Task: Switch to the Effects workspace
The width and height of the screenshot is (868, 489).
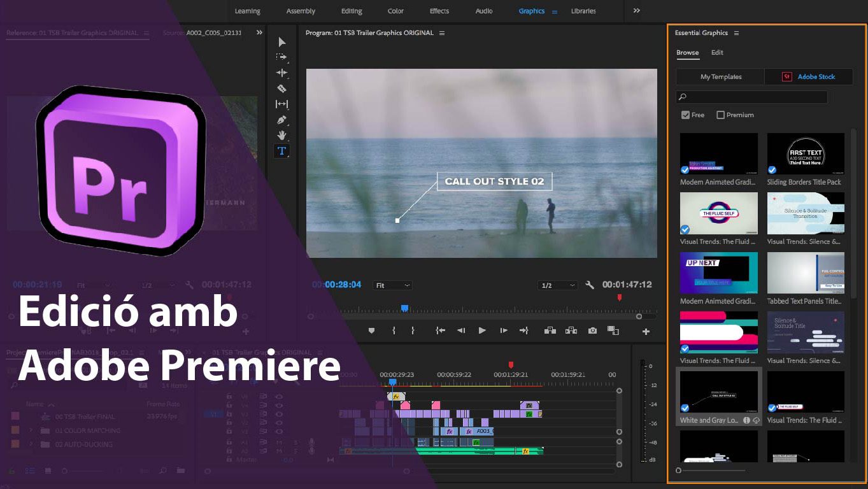Action: pos(439,11)
